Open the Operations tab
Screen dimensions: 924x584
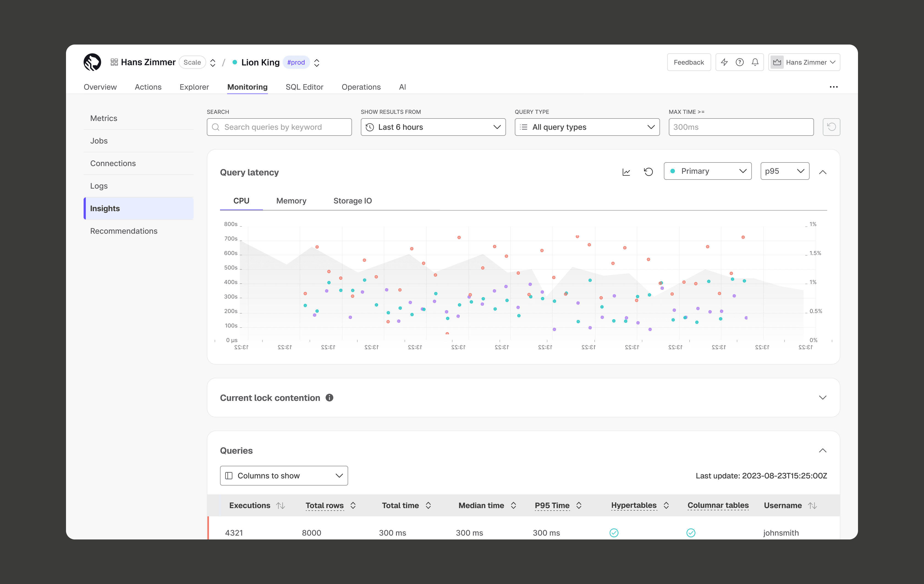(x=361, y=87)
